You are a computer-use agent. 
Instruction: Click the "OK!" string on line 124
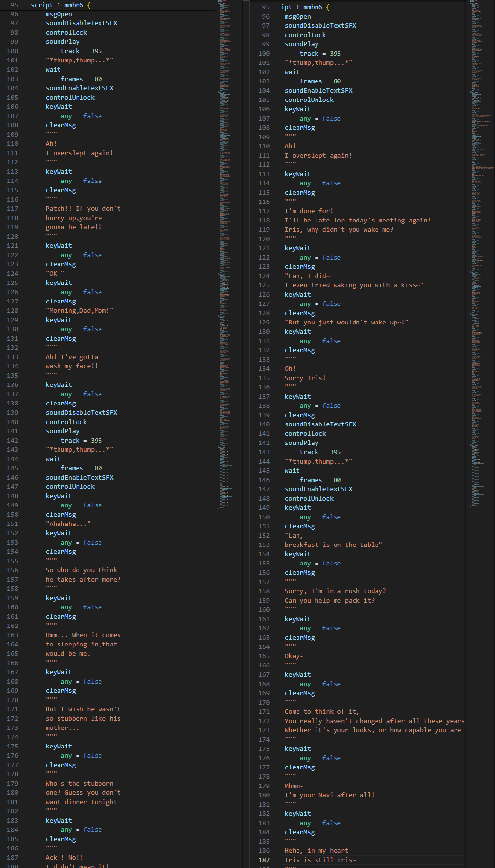(55, 274)
